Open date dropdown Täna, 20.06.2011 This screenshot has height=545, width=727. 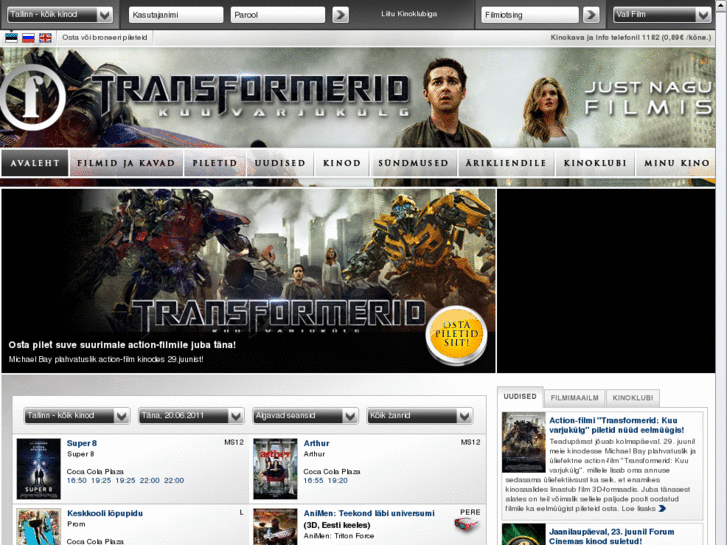click(191, 416)
